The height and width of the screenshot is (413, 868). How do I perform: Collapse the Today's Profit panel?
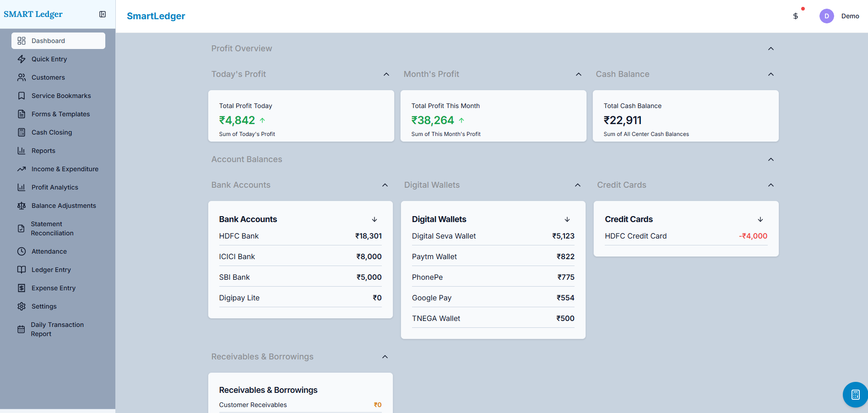point(386,74)
